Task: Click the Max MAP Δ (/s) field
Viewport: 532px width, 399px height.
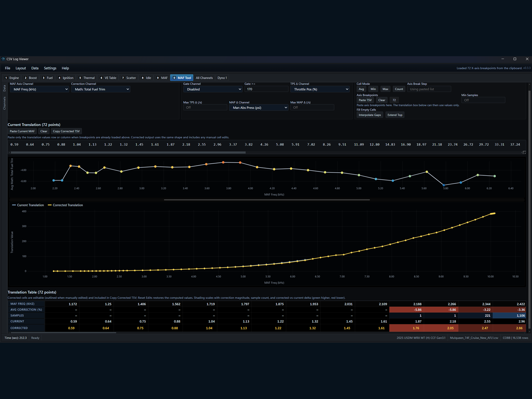Action: [312, 107]
